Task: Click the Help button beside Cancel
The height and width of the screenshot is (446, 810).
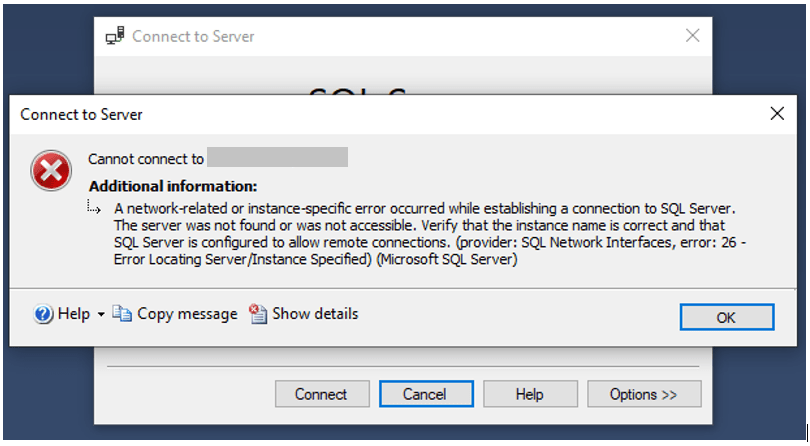Action: click(x=530, y=394)
